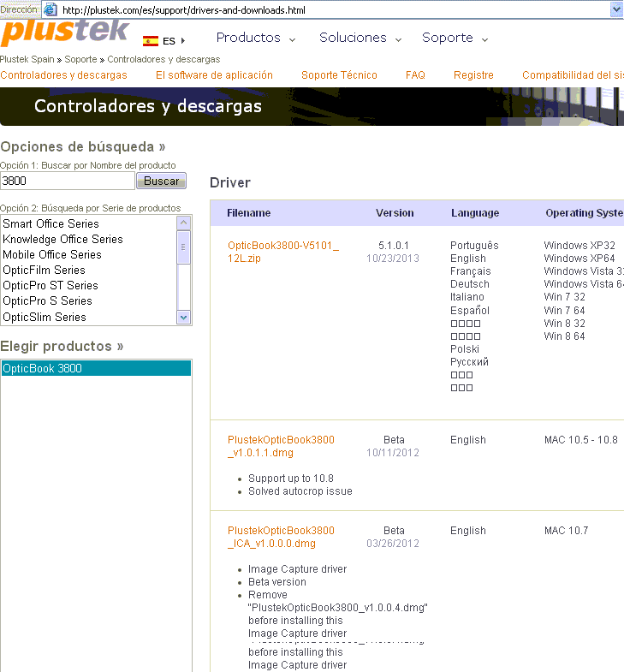Open Compatibilidad del sistema tab

coord(573,75)
